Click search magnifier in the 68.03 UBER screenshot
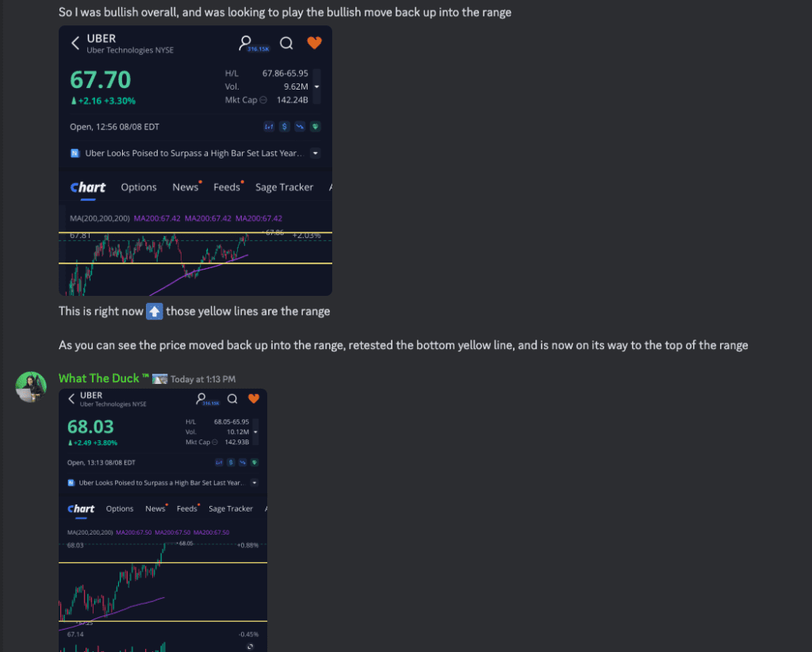Screen dimensions: 812x652 click(232, 398)
